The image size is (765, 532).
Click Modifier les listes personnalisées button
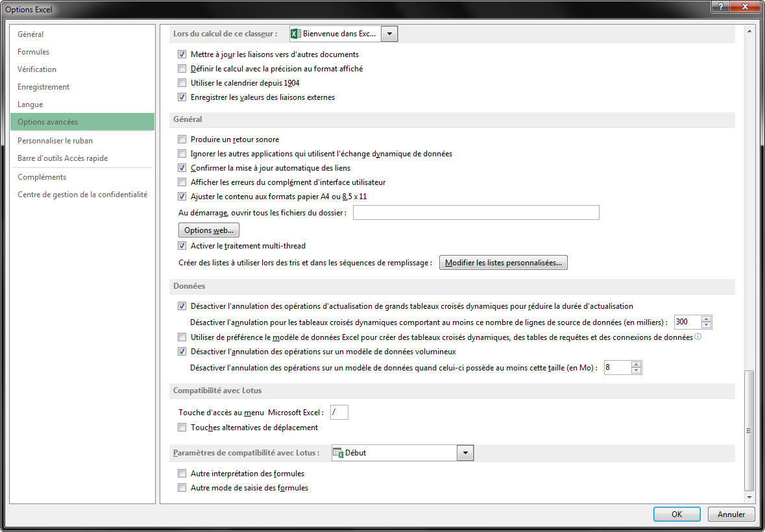point(503,262)
